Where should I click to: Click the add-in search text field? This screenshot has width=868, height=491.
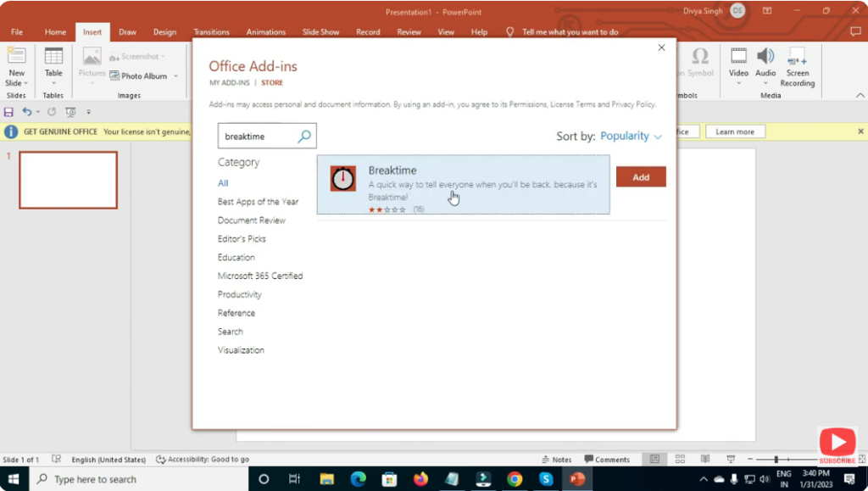tap(257, 137)
